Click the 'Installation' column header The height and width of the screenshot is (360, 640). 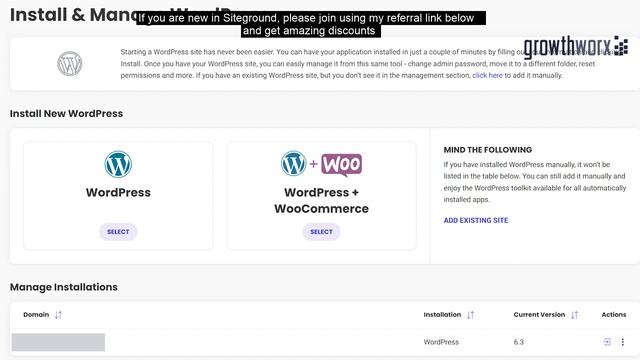tap(442, 315)
